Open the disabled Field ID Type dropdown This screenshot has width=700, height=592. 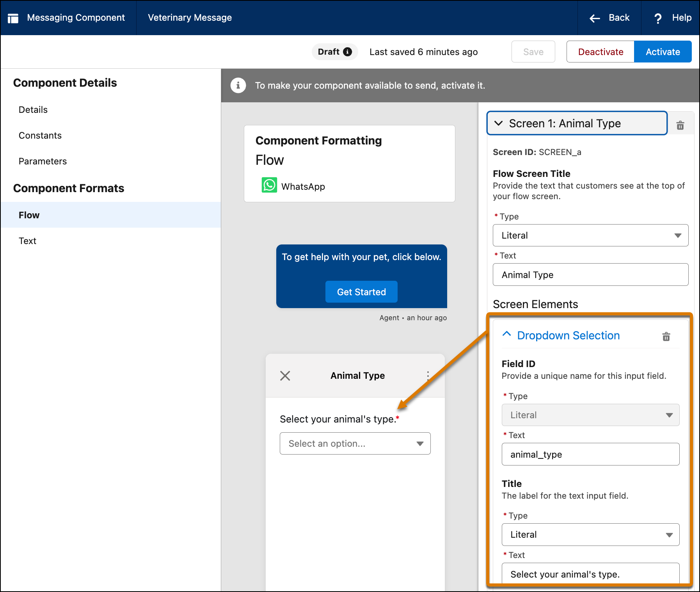click(590, 415)
